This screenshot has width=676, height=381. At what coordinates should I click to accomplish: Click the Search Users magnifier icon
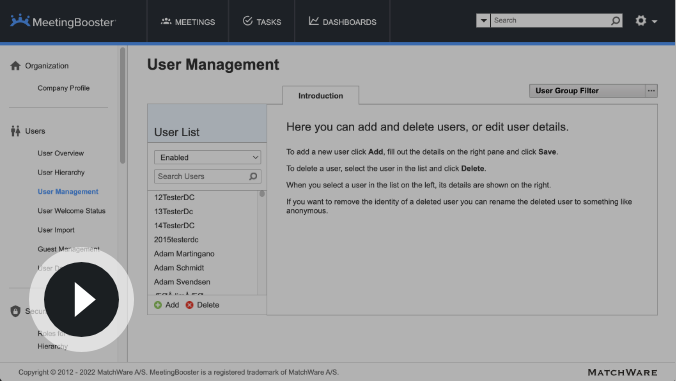[x=253, y=176]
